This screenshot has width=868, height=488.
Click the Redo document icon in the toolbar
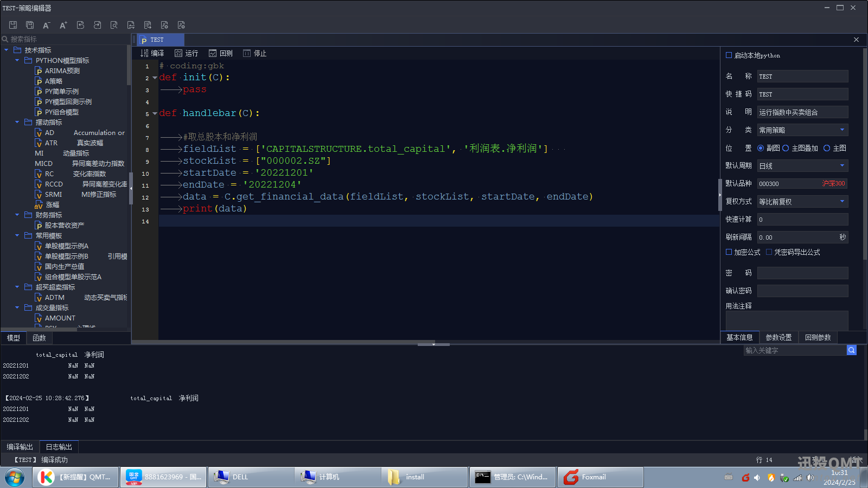point(97,25)
